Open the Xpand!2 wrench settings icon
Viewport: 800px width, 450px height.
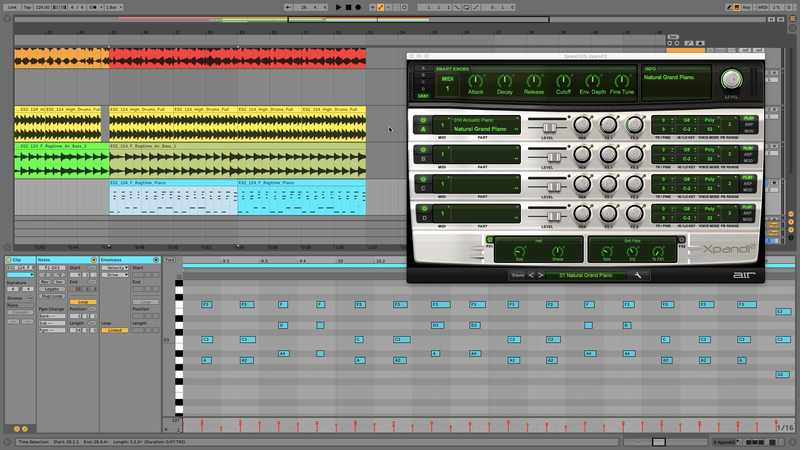[x=638, y=275]
